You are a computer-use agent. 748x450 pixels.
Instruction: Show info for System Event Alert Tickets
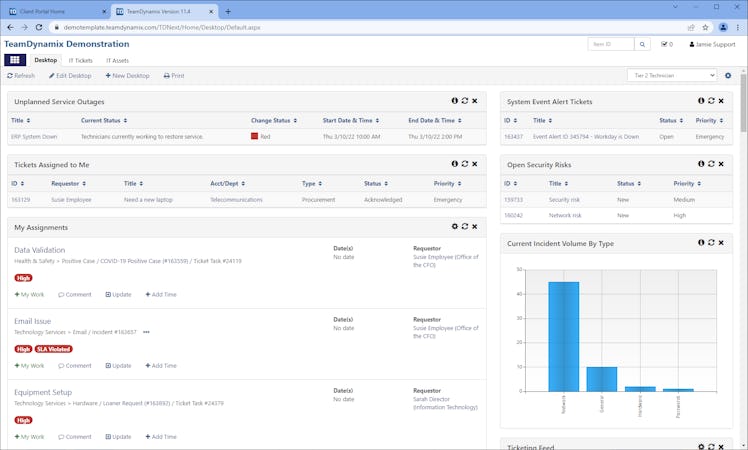pyautogui.click(x=701, y=101)
